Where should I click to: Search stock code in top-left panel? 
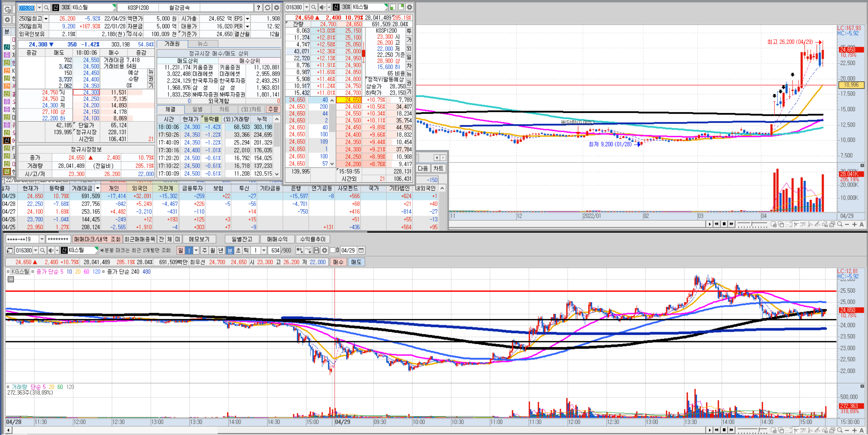46,7
